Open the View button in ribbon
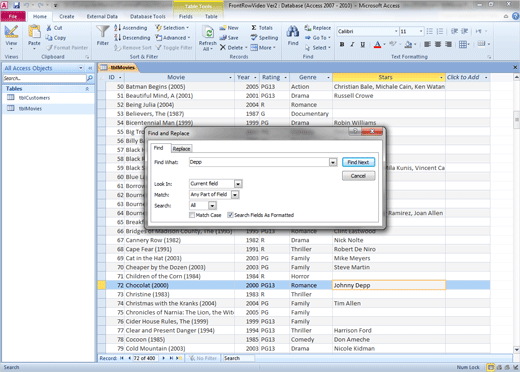This screenshot has height=372, width=520. point(11,36)
